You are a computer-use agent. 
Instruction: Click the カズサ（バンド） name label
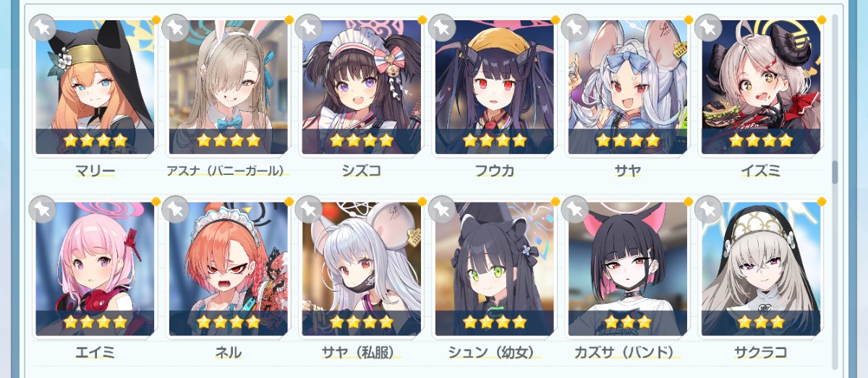(x=627, y=353)
